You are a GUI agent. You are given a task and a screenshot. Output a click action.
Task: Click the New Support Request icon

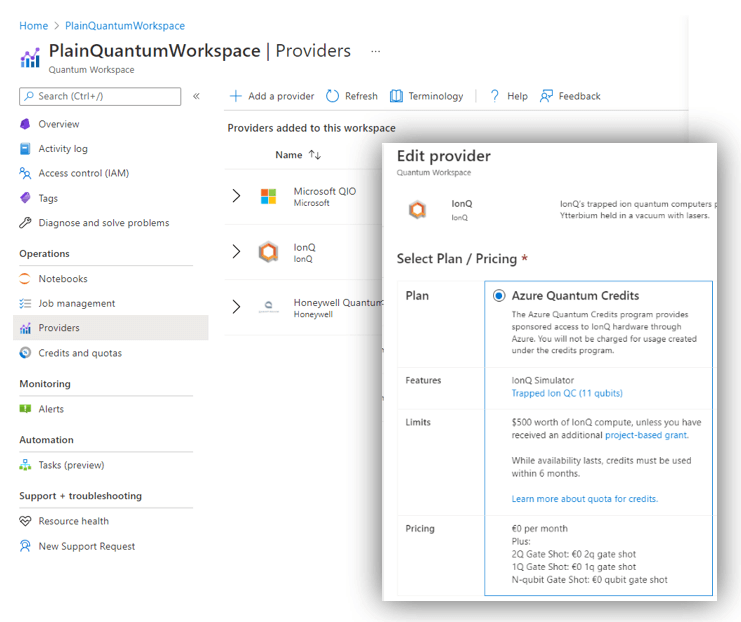[x=25, y=546]
